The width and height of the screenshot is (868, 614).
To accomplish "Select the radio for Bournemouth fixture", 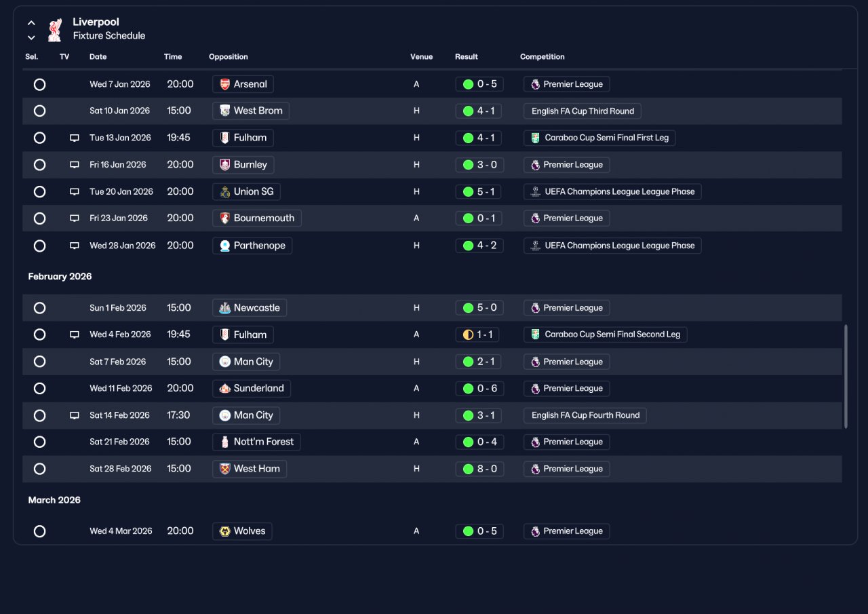I will [39, 218].
